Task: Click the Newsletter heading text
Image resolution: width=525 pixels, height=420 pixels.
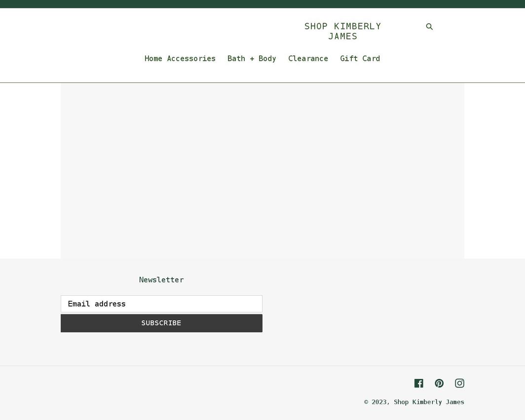Action: [161, 280]
